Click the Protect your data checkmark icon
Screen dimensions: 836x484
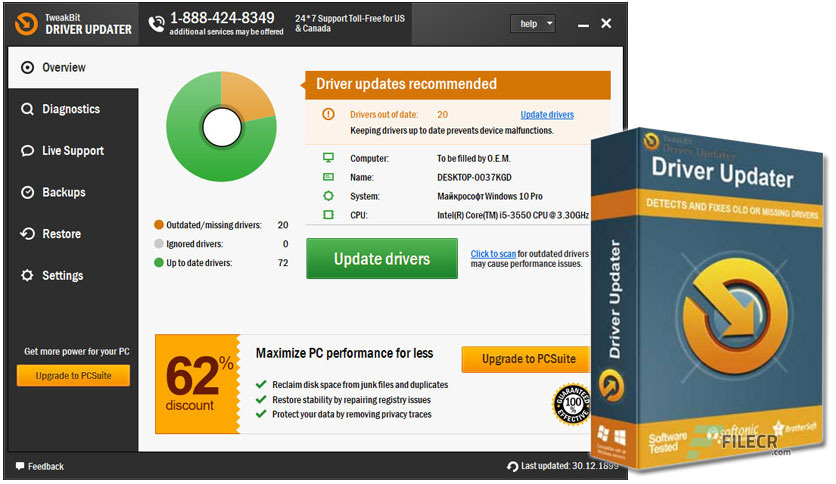[261, 414]
